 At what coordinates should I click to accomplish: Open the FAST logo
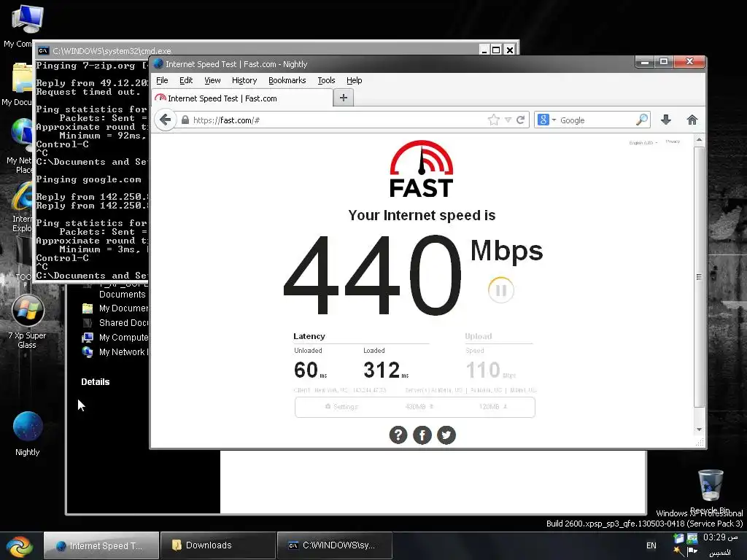422,168
